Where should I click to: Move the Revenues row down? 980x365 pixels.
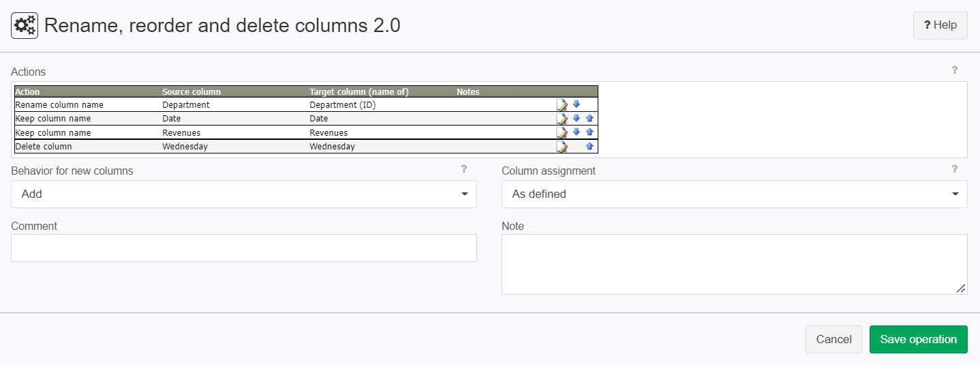(x=576, y=132)
